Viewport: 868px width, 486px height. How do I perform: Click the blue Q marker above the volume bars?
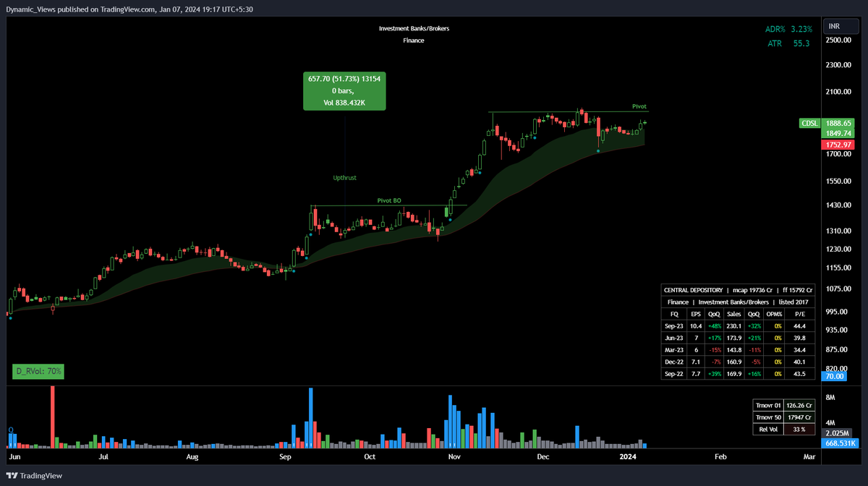click(x=11, y=430)
